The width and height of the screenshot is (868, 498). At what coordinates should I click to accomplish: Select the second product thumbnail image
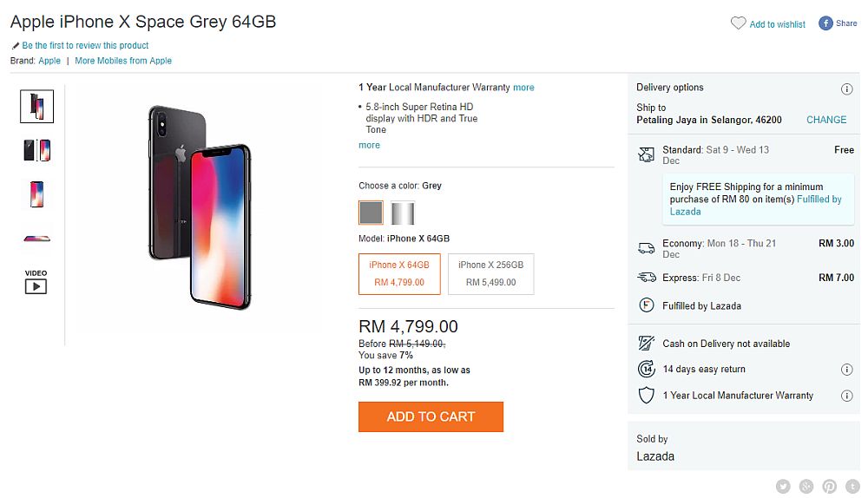click(37, 150)
